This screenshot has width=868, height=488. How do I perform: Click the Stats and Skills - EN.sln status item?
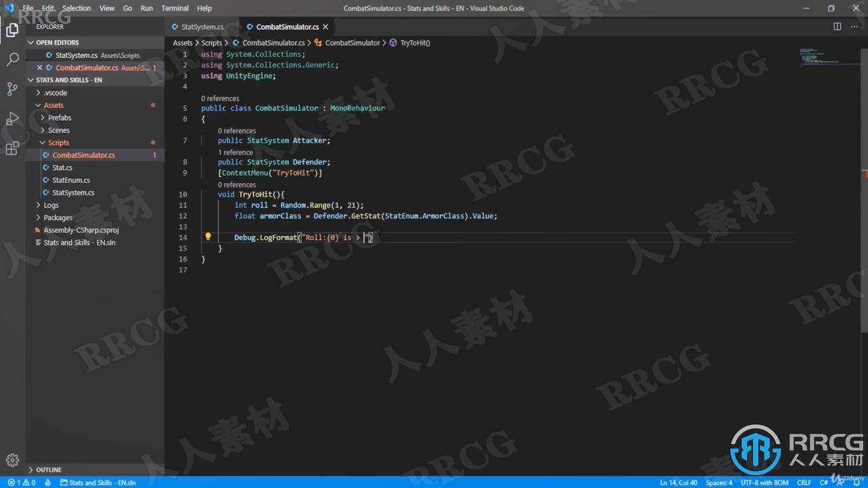98,483
